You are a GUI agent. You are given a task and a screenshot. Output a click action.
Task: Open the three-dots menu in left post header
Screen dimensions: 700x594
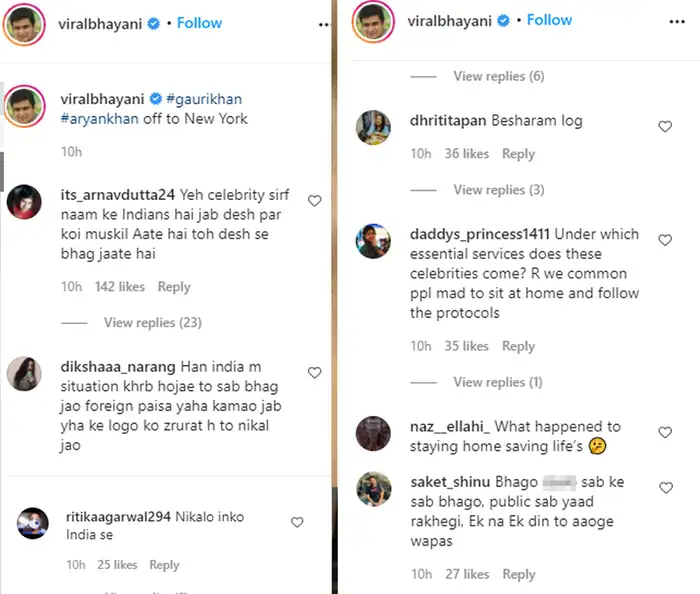[x=321, y=21]
